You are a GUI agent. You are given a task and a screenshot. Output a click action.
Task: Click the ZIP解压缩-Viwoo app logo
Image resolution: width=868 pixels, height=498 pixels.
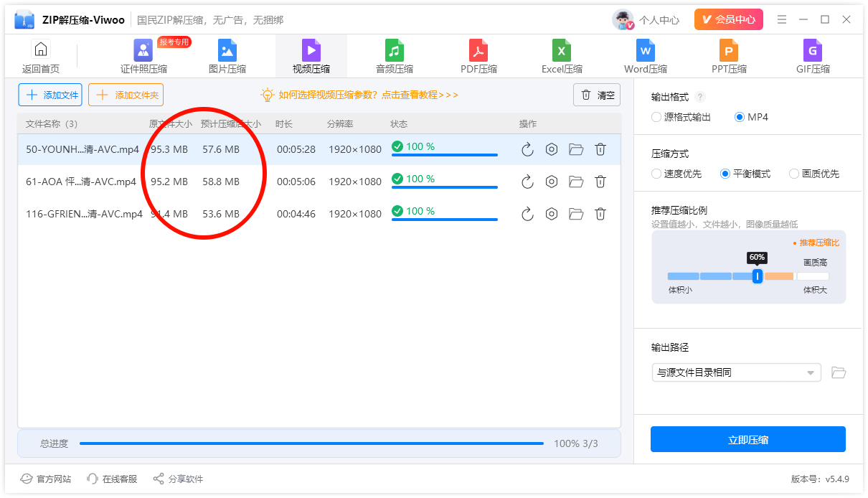pyautogui.click(x=24, y=19)
